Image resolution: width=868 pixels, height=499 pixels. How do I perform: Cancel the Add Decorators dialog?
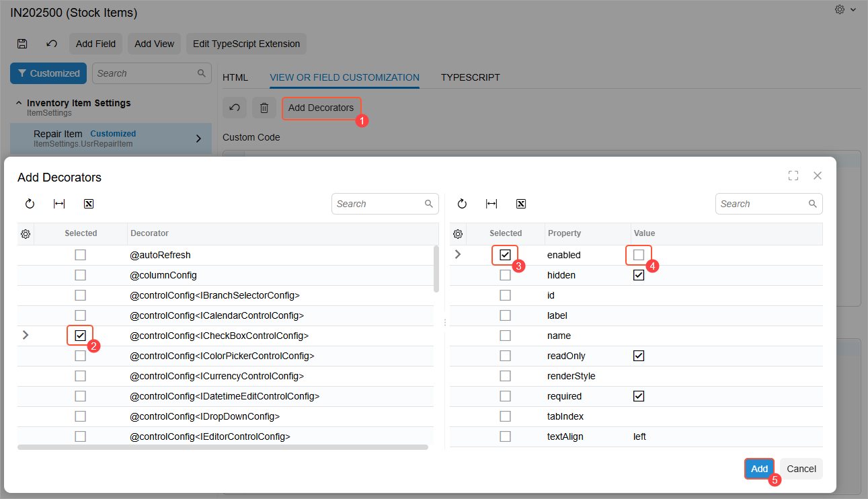click(x=801, y=469)
